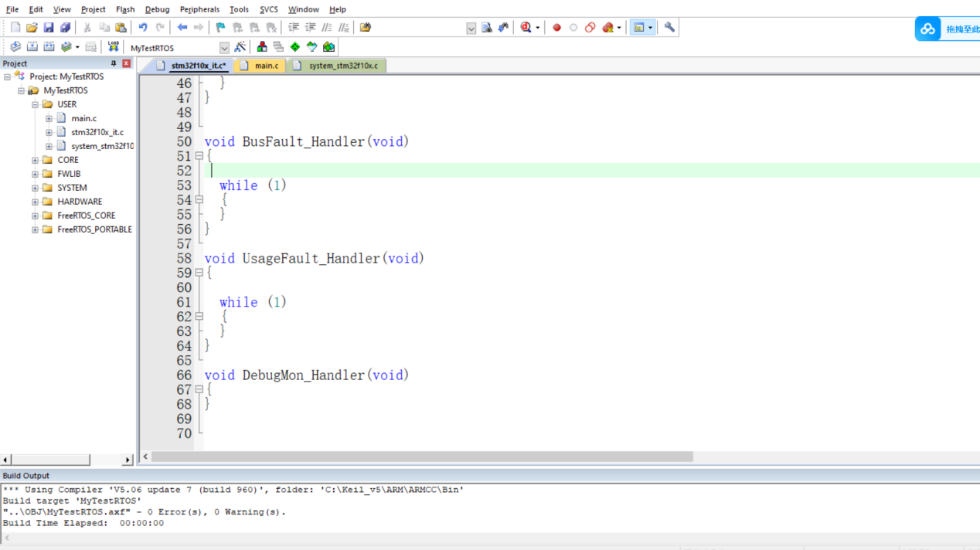Open Configuration with the wrench icon
Screen dimensions: 980x550
point(669,28)
